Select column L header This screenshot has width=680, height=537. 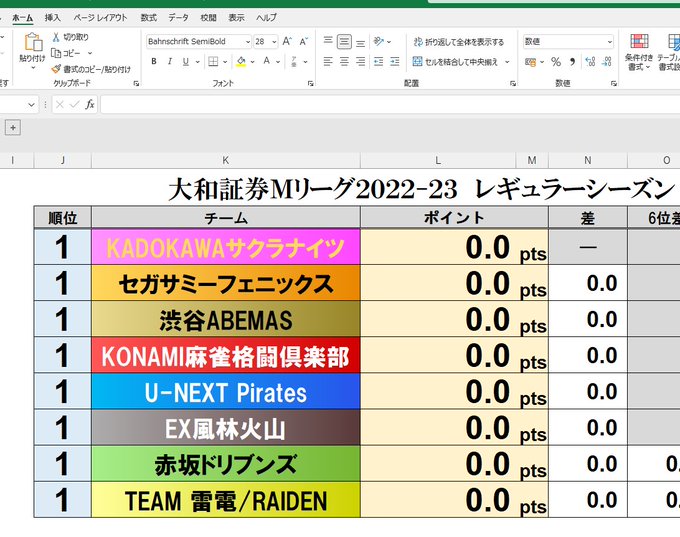point(438,160)
